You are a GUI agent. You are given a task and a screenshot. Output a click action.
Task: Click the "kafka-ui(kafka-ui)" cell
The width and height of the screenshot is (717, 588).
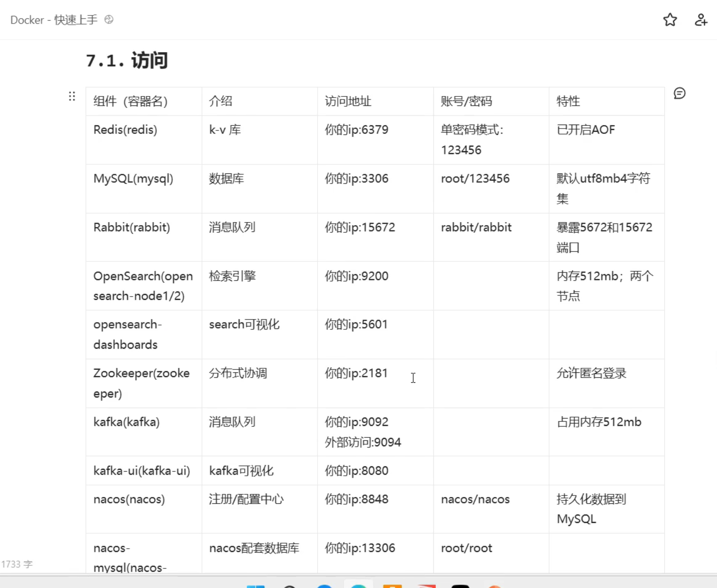[x=144, y=470]
